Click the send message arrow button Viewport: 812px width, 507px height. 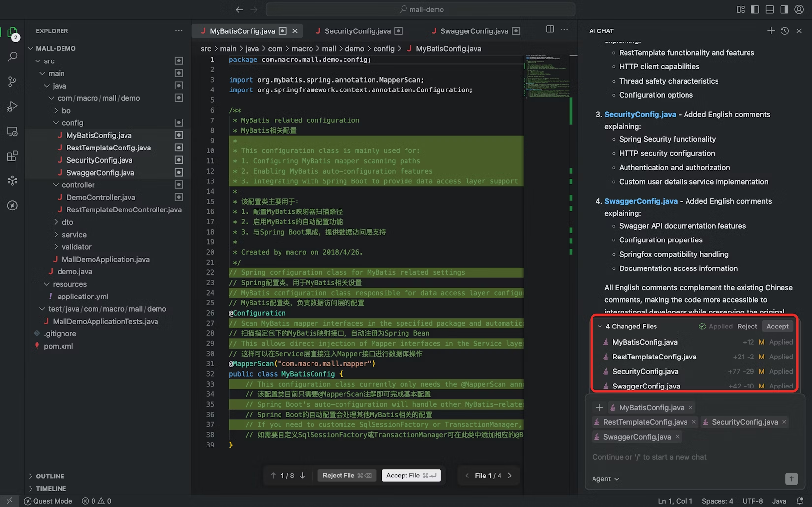coord(791,478)
